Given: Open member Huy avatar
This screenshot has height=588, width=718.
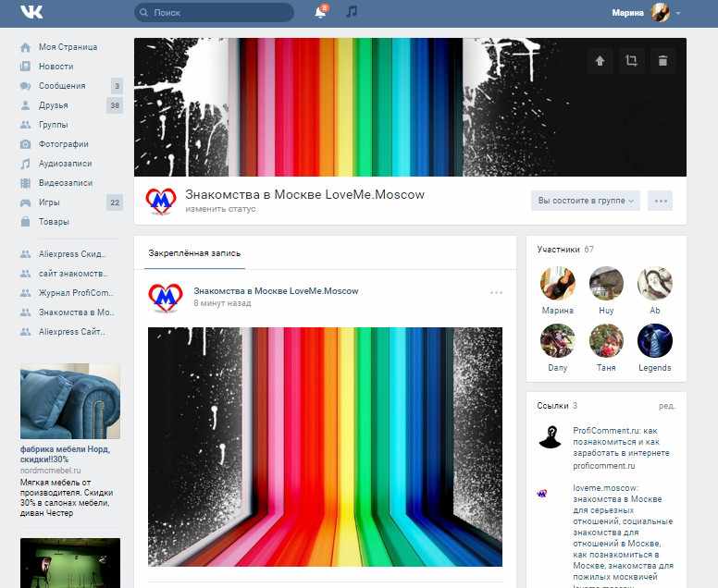Looking at the screenshot, I should pos(606,284).
